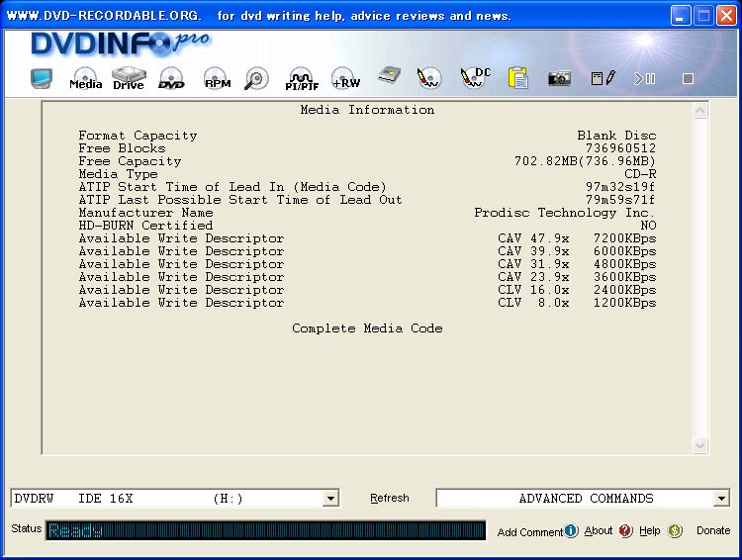Image resolution: width=742 pixels, height=560 pixels.
Task: Click the Refresh button
Action: coord(390,498)
